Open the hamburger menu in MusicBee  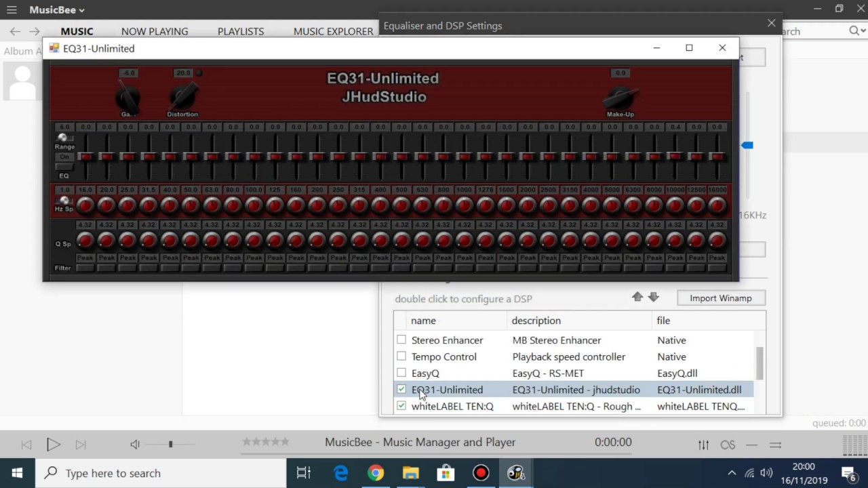pos(12,9)
